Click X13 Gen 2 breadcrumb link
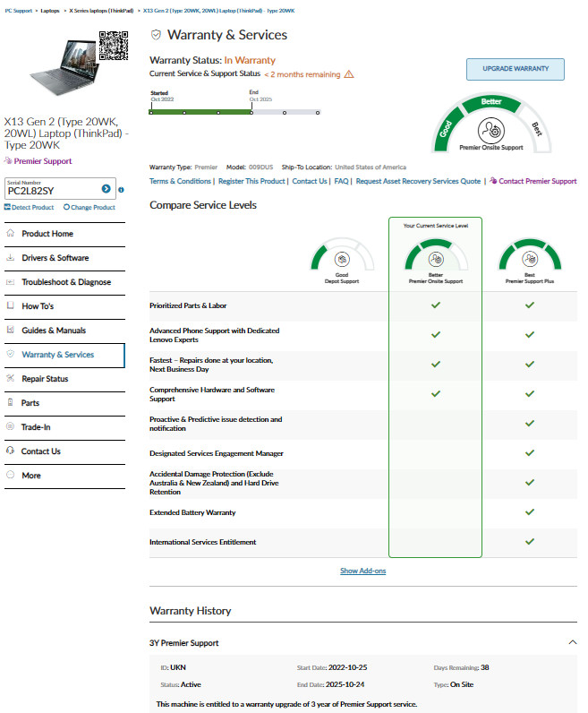This screenshot has height=713, width=588. pos(218,11)
